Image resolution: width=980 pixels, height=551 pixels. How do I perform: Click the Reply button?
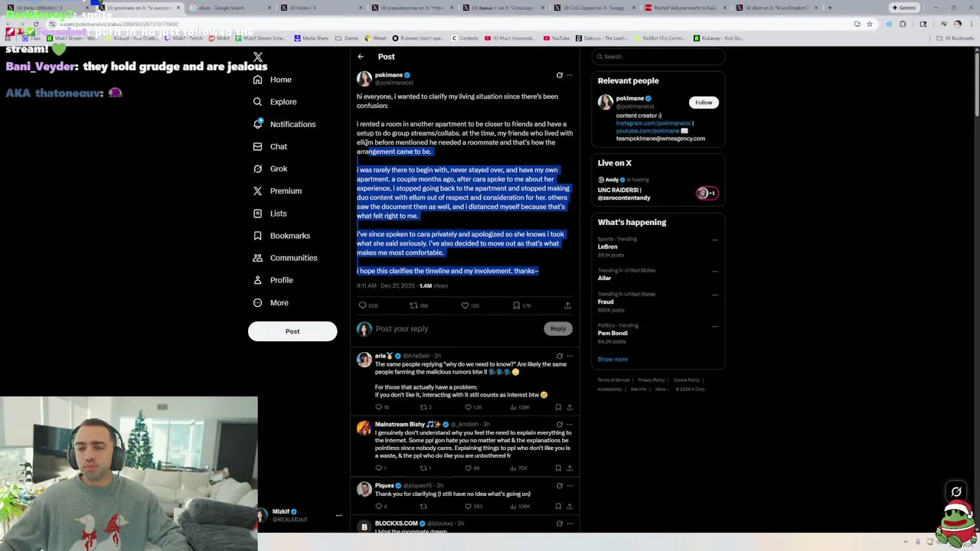click(x=558, y=329)
